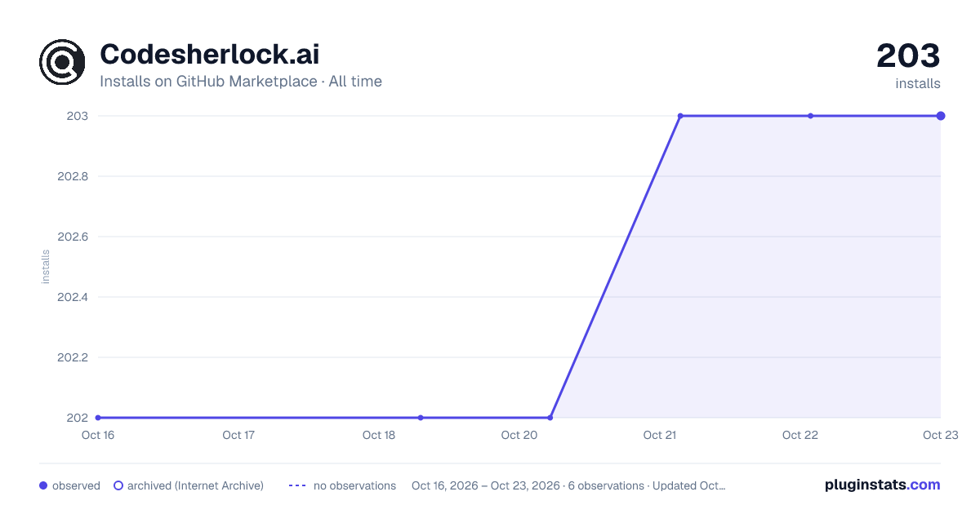This screenshot has width=980, height=514.
Task: Select the Oct 22 data point
Action: pos(810,116)
